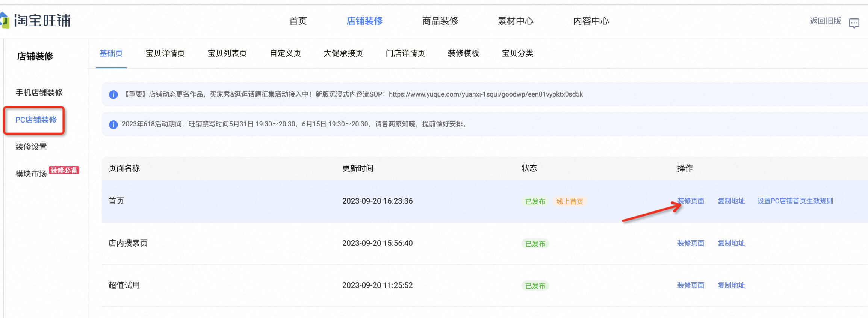
Task: Select PC店铺装修 in the sidebar
Action: 36,120
